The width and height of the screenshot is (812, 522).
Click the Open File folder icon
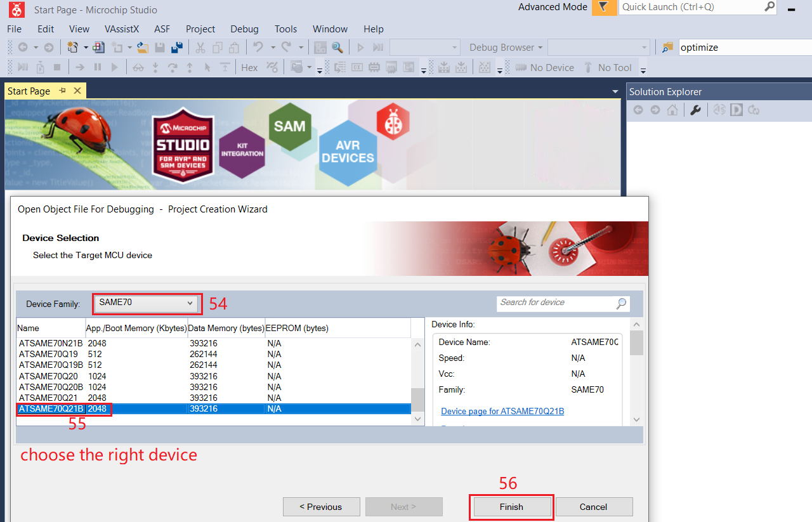click(143, 48)
